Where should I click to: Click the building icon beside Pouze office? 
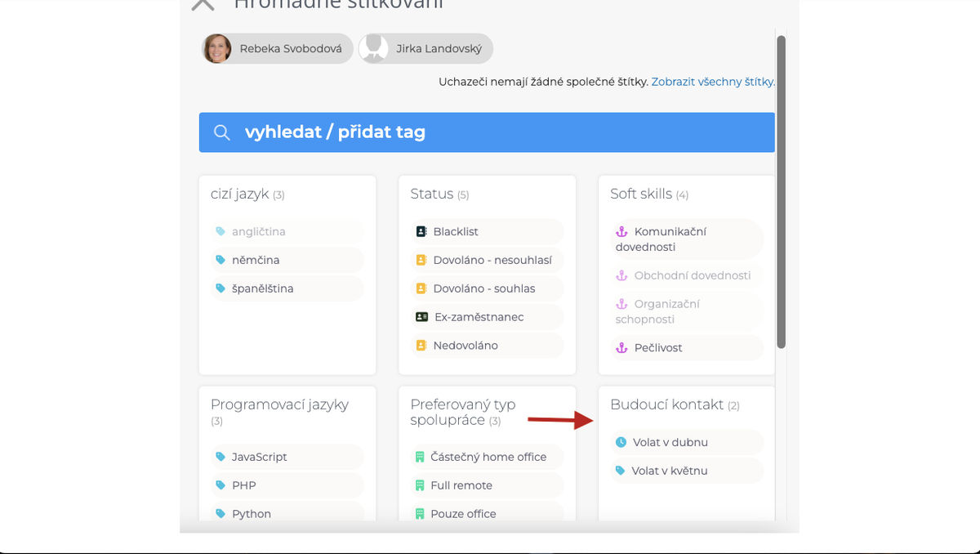click(x=421, y=514)
